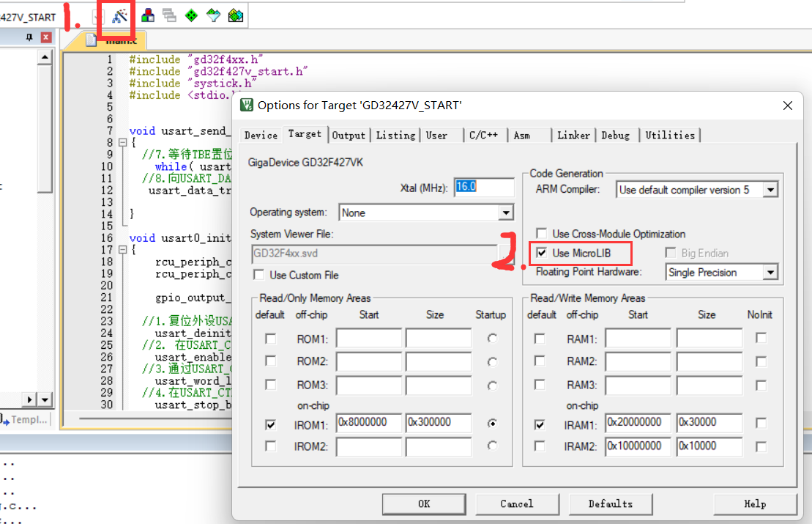Image resolution: width=812 pixels, height=524 pixels.
Task: Open the User tab
Action: (x=436, y=136)
